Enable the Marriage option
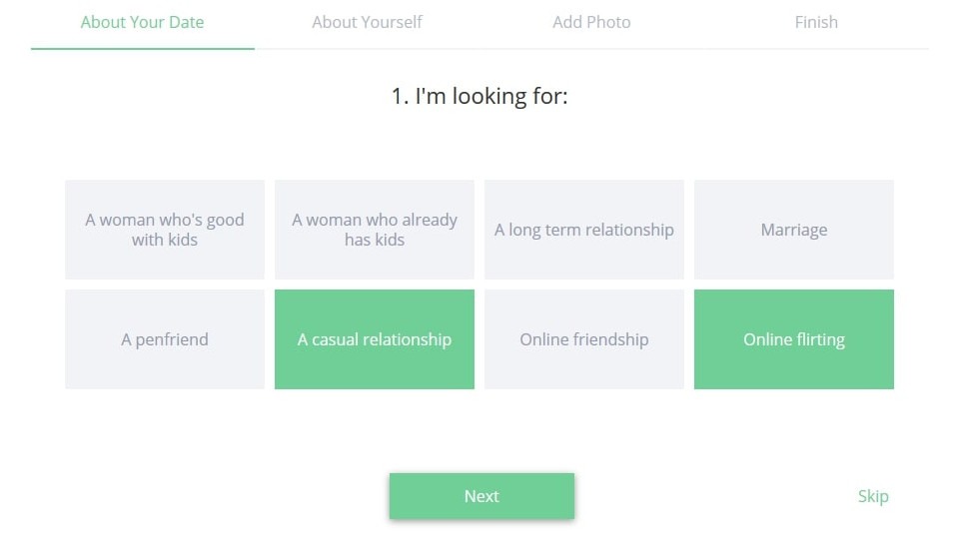This screenshot has width=959, height=560. tap(794, 230)
